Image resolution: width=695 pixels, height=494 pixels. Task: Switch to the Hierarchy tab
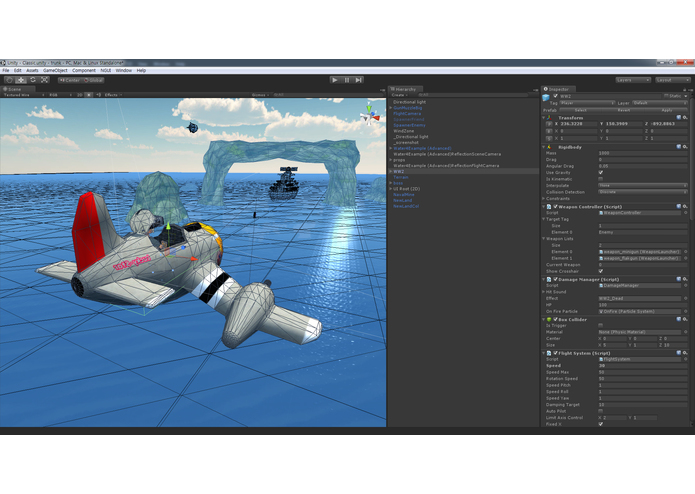tap(405, 89)
